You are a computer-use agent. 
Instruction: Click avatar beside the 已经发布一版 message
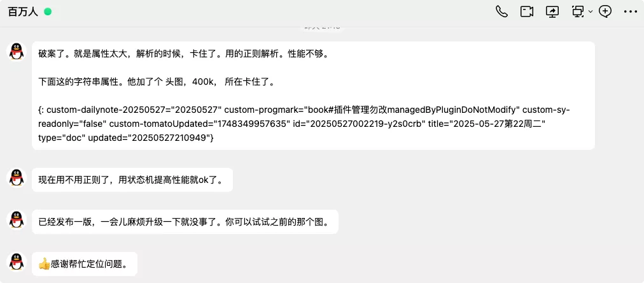coord(17,220)
